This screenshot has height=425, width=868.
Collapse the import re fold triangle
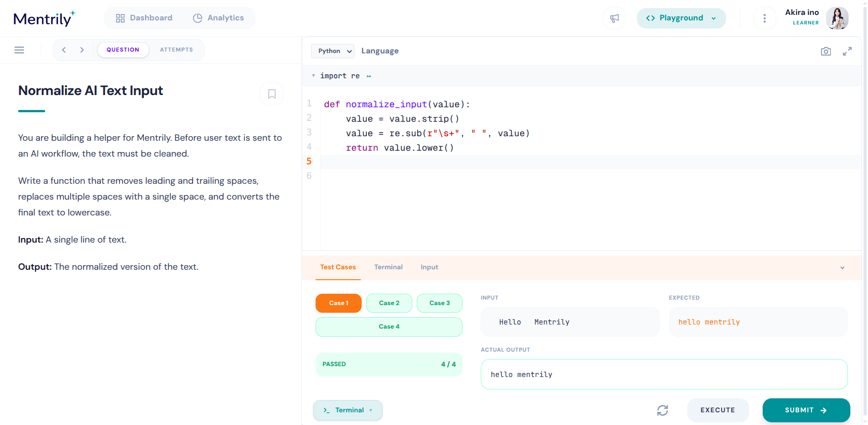(313, 76)
